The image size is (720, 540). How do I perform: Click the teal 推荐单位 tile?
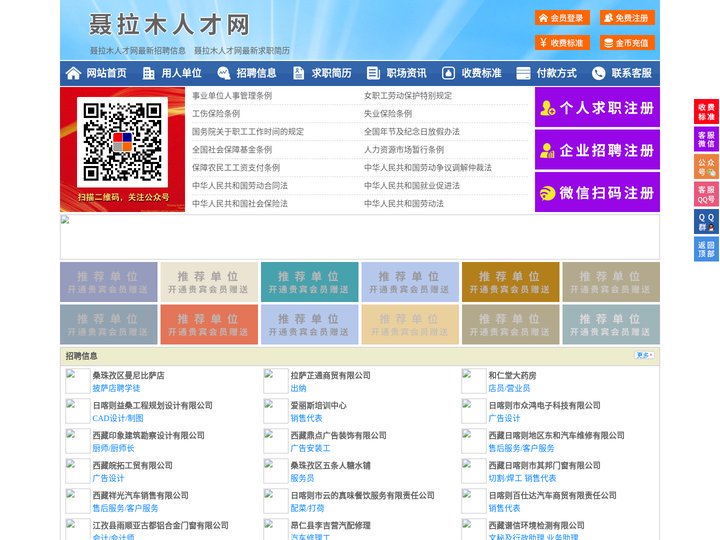point(309,282)
